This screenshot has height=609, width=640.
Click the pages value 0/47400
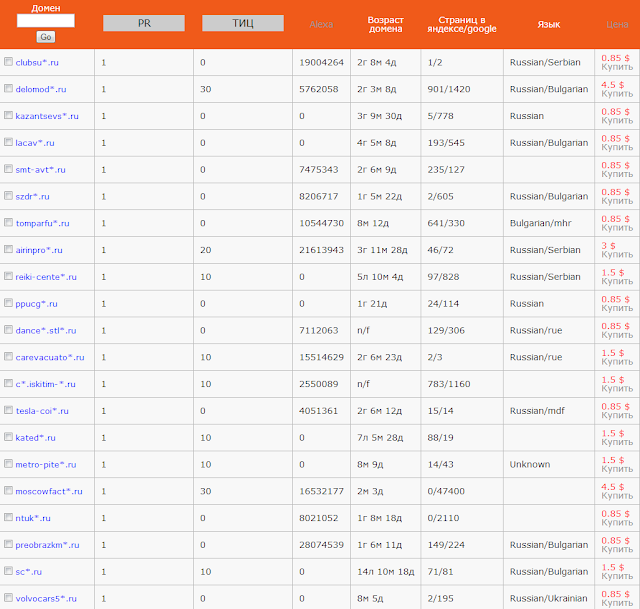(446, 491)
